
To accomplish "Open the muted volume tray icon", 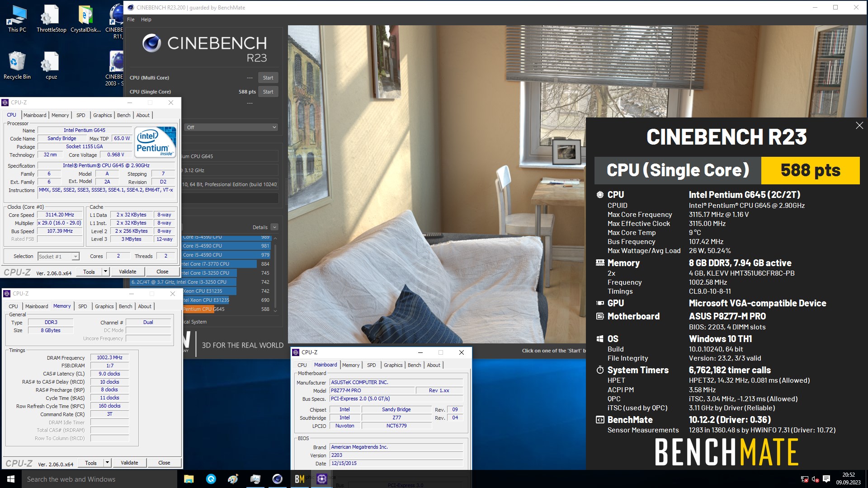I will (815, 479).
